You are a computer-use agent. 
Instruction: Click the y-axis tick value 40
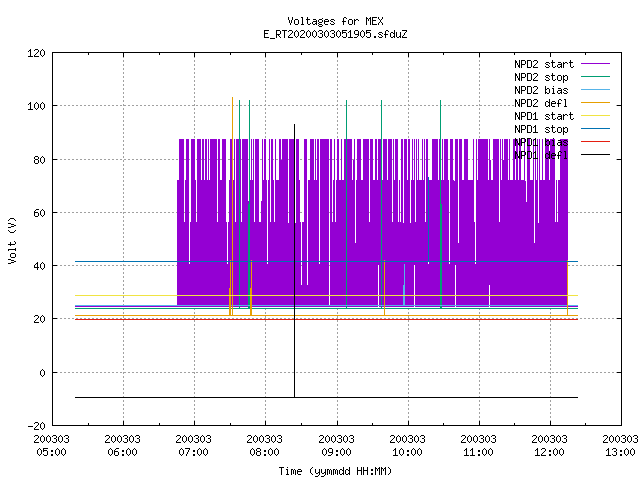click(39, 266)
